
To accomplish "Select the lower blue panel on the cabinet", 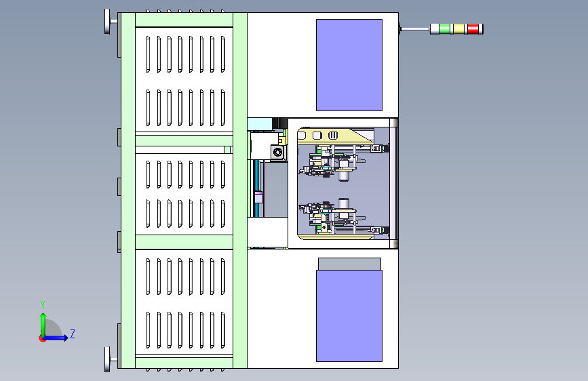I will 349,316.
